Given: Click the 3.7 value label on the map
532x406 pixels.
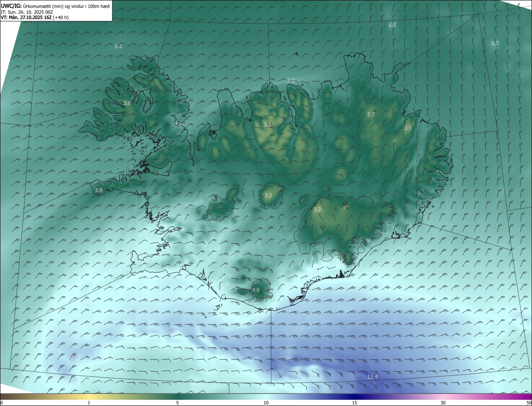Looking at the screenshot, I should point(371,114).
